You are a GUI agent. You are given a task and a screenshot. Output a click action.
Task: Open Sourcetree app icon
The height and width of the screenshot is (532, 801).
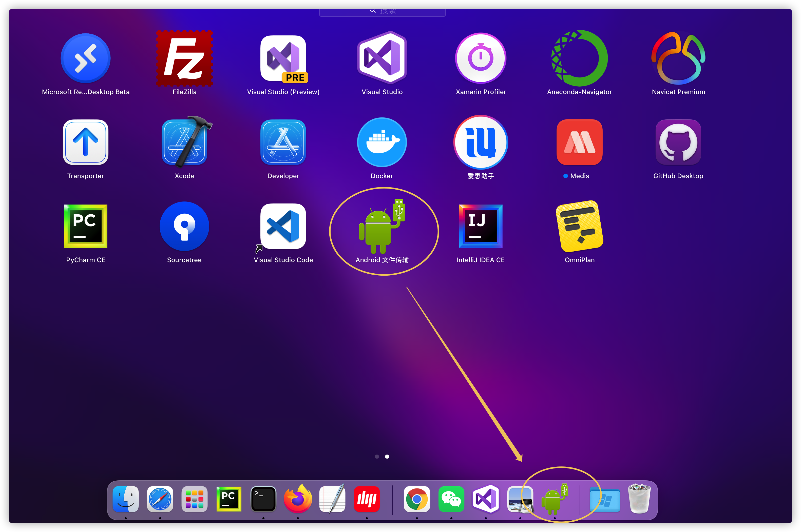pos(184,226)
